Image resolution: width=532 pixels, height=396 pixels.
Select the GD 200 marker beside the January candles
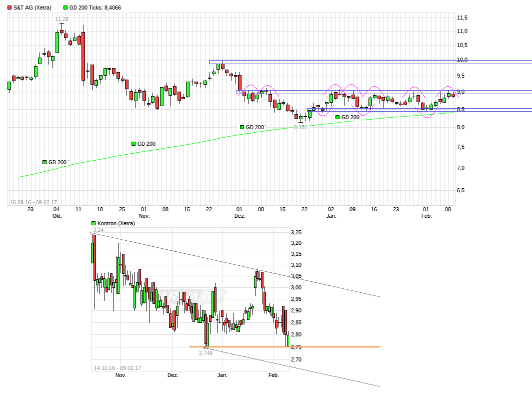click(336, 116)
